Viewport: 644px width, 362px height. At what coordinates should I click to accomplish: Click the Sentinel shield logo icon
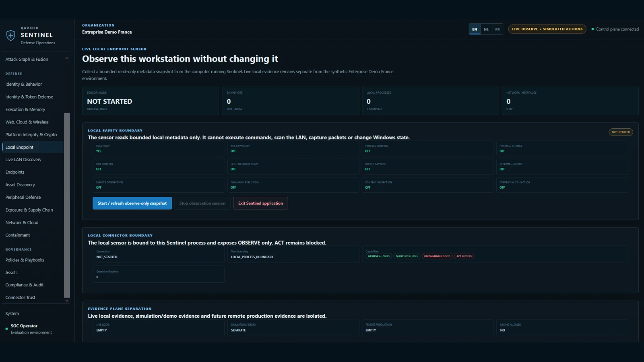11,35
